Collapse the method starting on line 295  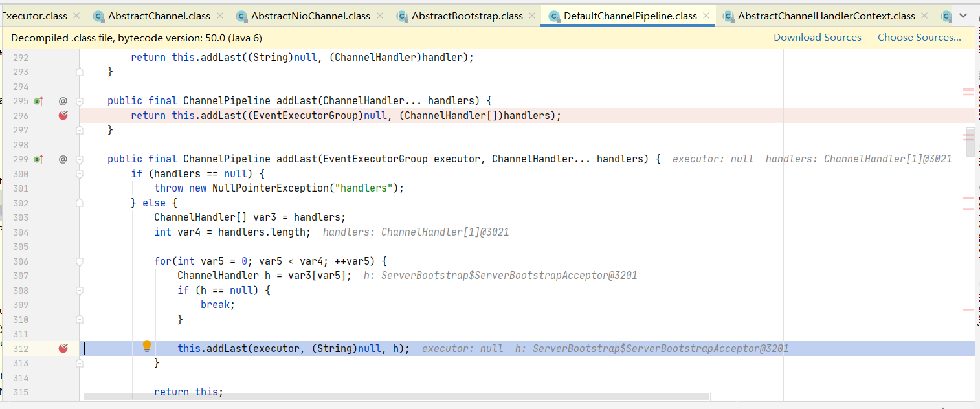(x=80, y=101)
